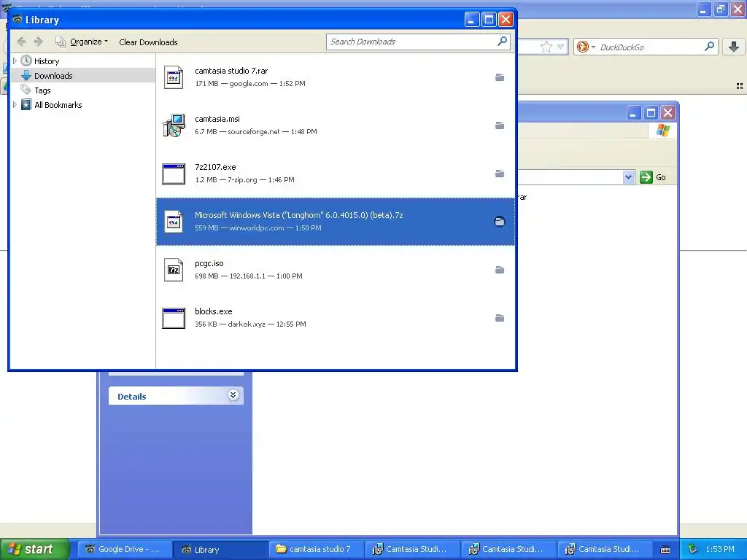Screen dimensions: 747x560
Task: Close the Library window
Action: coord(506,20)
